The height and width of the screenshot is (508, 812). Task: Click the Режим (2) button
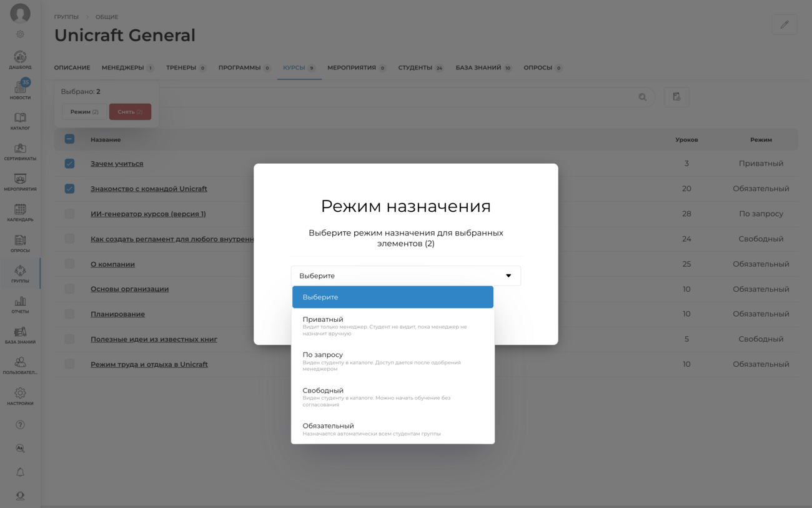click(84, 112)
